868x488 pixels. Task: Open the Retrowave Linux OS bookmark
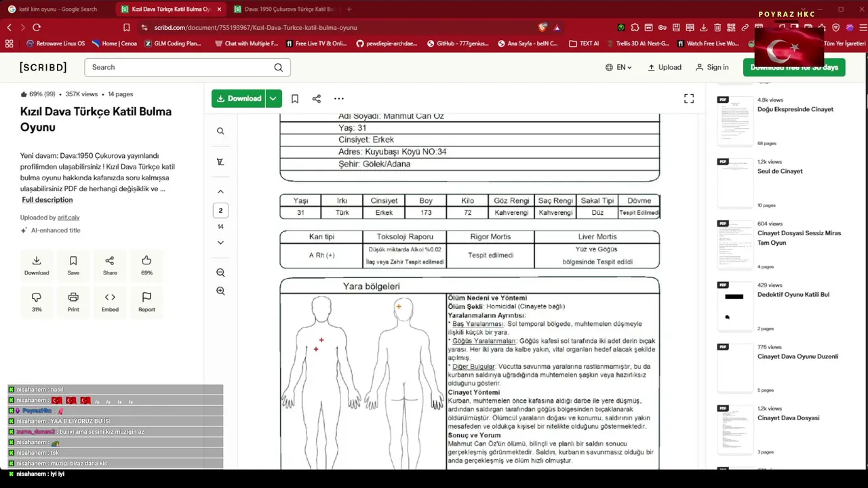[x=56, y=43]
